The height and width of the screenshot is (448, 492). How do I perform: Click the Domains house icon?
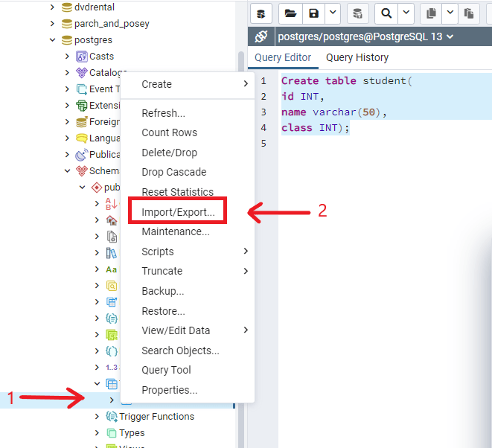[x=112, y=220]
